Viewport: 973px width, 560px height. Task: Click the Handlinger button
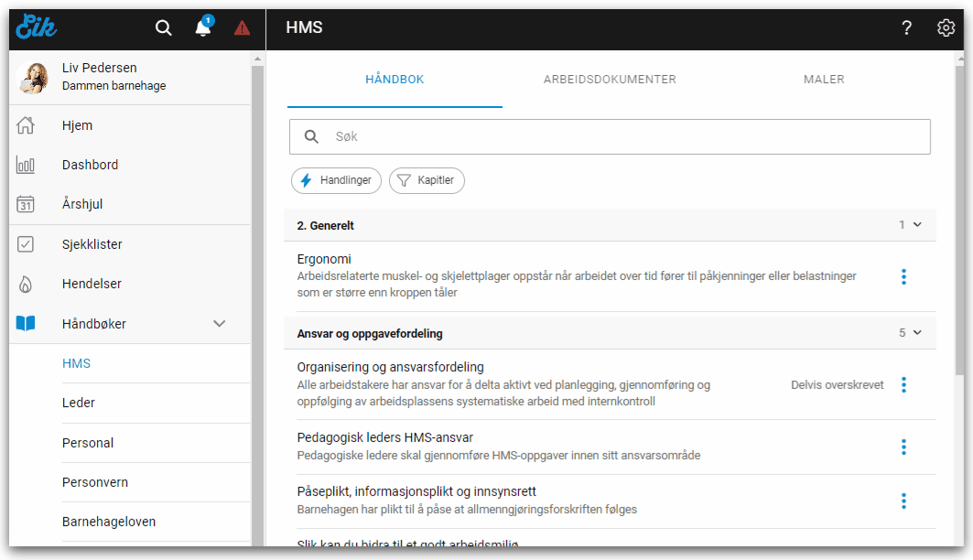click(x=336, y=181)
